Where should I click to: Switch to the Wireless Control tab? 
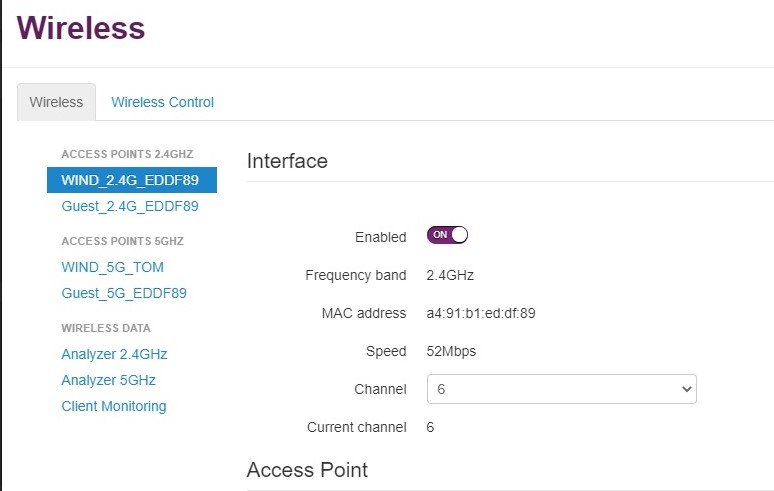tap(162, 102)
